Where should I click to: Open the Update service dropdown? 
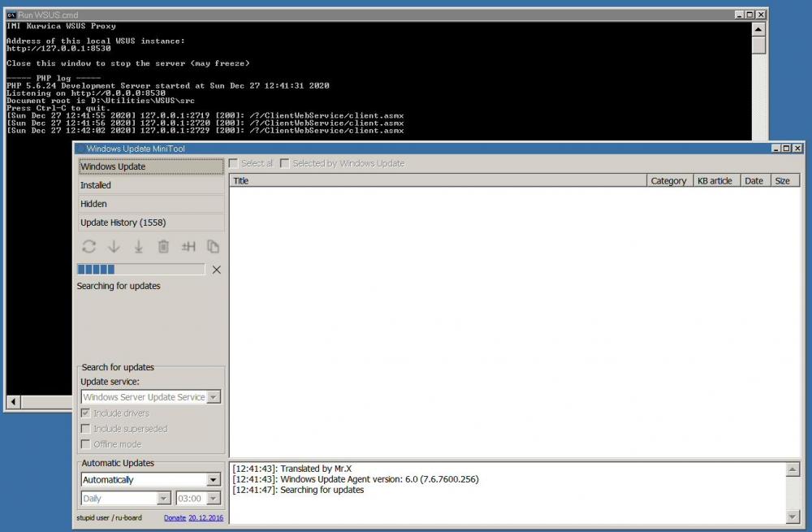(x=214, y=397)
